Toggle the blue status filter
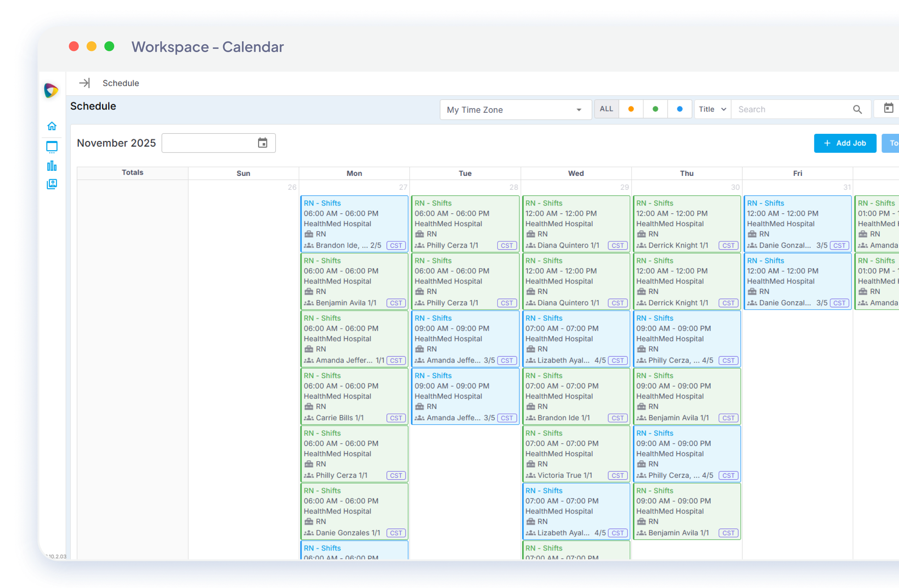 pyautogui.click(x=680, y=109)
